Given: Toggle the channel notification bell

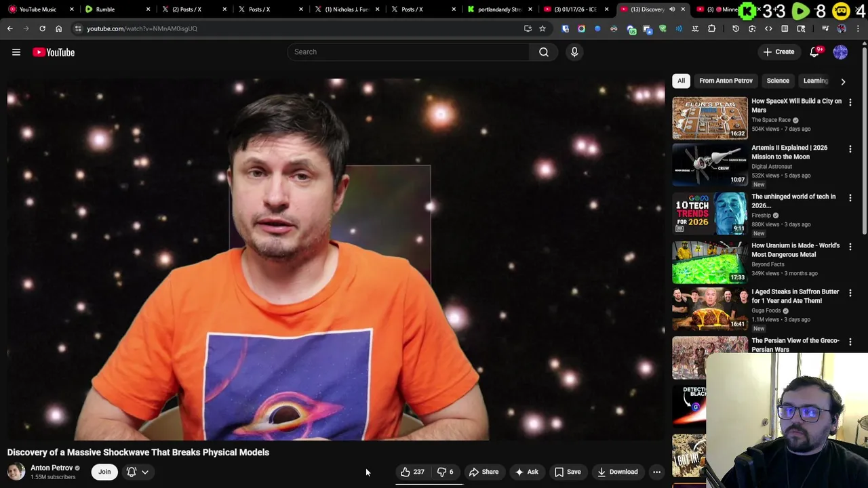Looking at the screenshot, I should (x=132, y=472).
